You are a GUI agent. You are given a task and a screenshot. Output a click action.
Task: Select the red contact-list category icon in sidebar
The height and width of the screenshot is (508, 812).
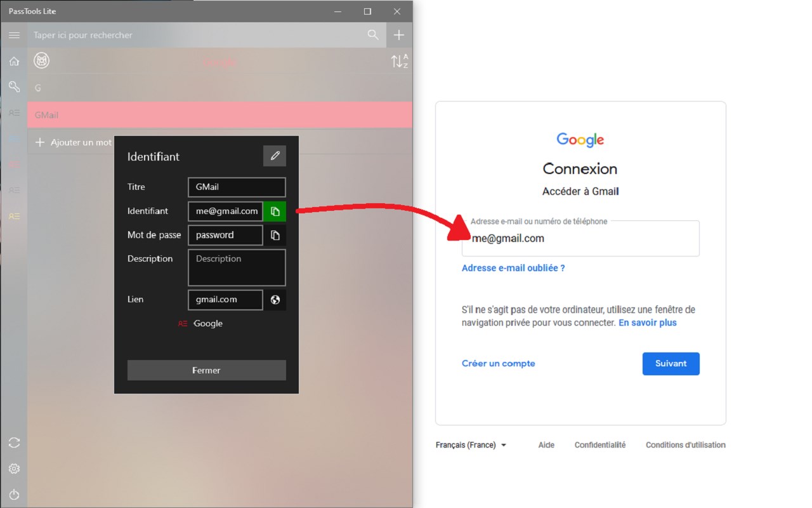(14, 164)
